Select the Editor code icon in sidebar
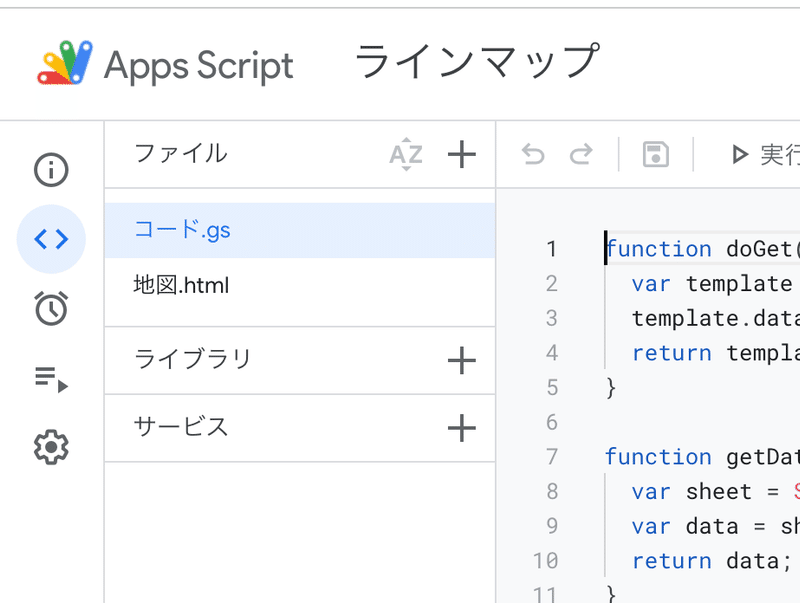This screenshot has height=603, width=800. (x=51, y=239)
